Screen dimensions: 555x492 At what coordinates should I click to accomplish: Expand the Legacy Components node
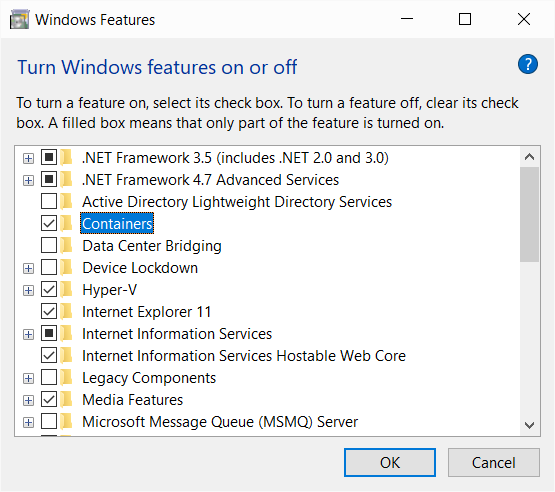pyautogui.click(x=28, y=378)
